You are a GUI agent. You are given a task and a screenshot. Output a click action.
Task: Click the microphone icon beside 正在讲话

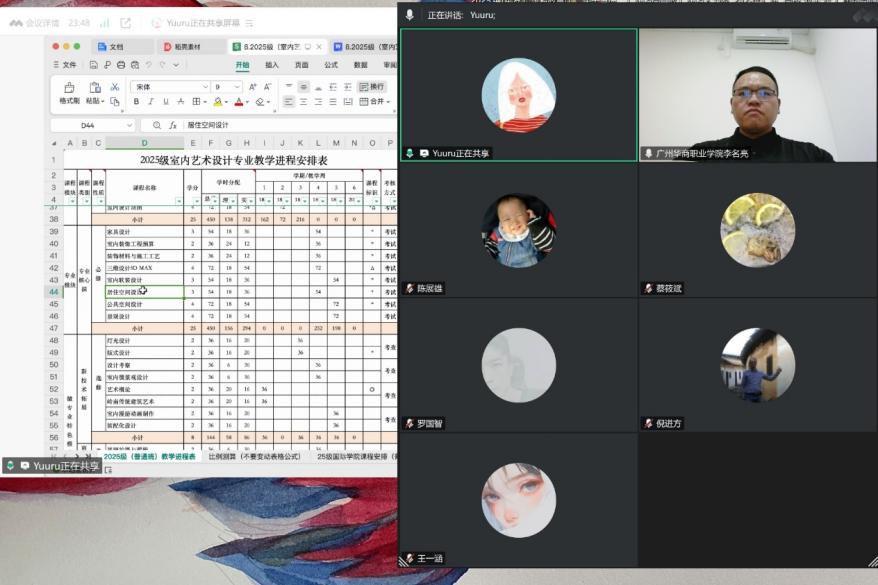(410, 15)
